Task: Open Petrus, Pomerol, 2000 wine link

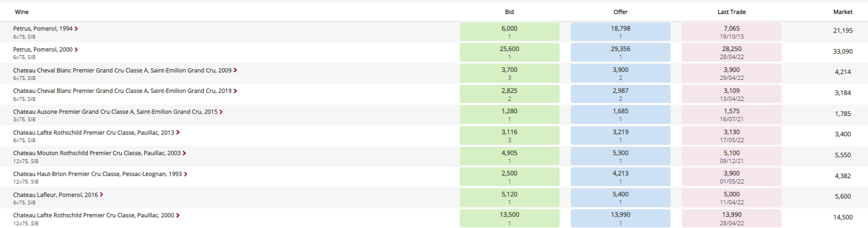Action: tap(43, 49)
